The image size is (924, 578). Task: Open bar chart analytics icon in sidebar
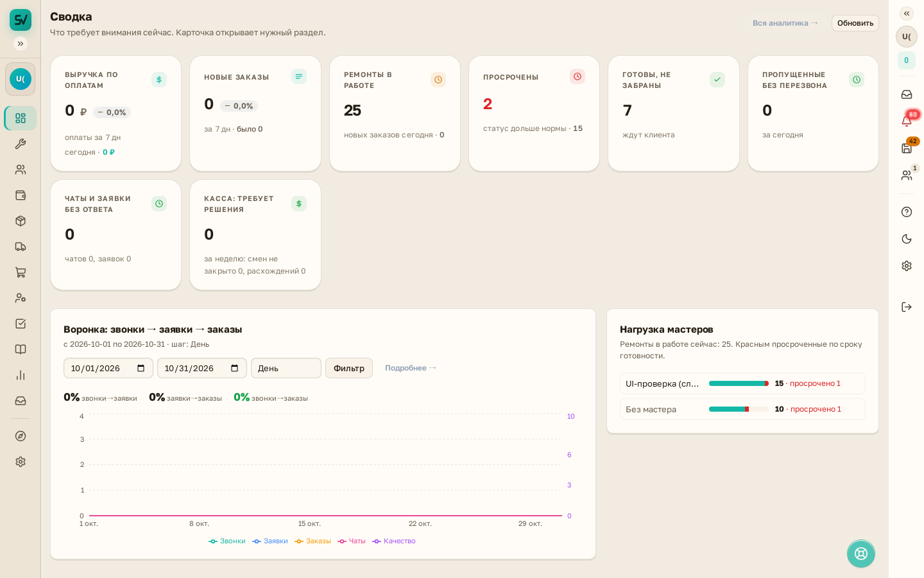coord(21,375)
